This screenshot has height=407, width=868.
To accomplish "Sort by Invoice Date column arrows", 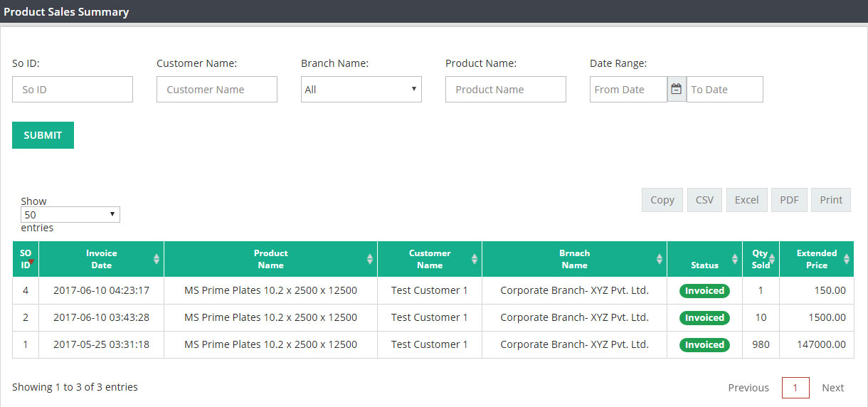I will pos(157,259).
